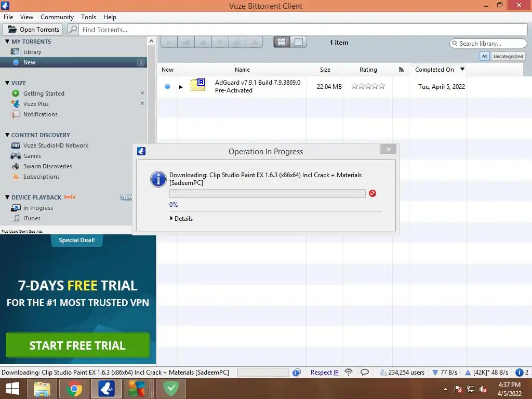Open In Progress under Device Playback
The height and width of the screenshot is (399, 532).
[38, 208]
